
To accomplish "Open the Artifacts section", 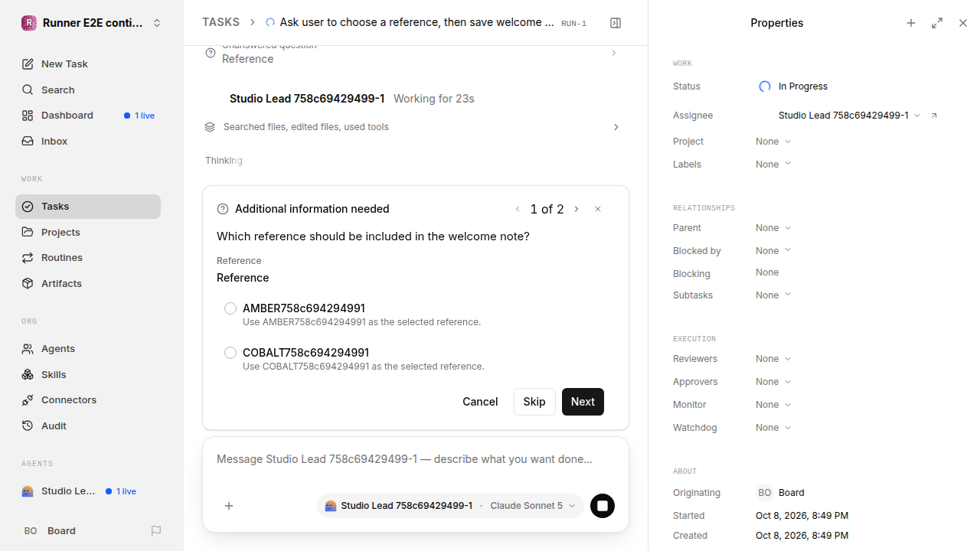I will (88, 283).
